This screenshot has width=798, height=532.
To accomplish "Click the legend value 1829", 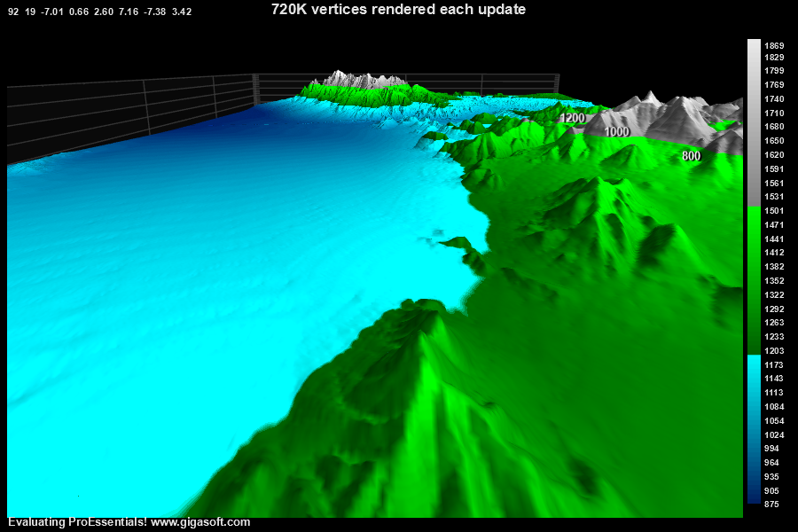I will click(x=774, y=58).
